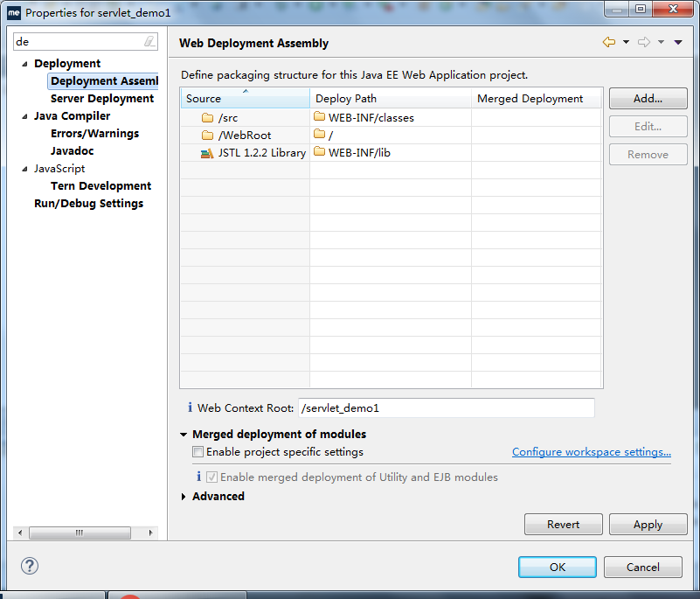Screen dimensions: 700x599
Task: Expand the Advanced section
Action: tap(184, 497)
